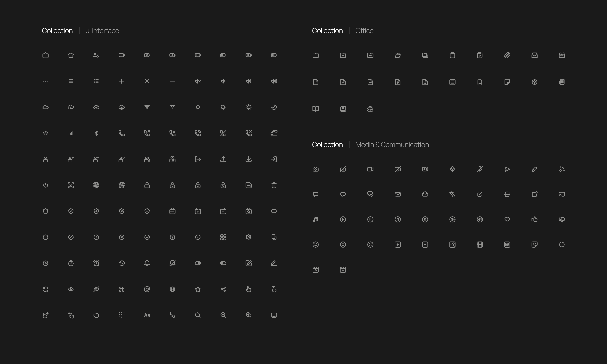Click the command key symbol icon
This screenshot has height=364, width=607.
point(121,289)
